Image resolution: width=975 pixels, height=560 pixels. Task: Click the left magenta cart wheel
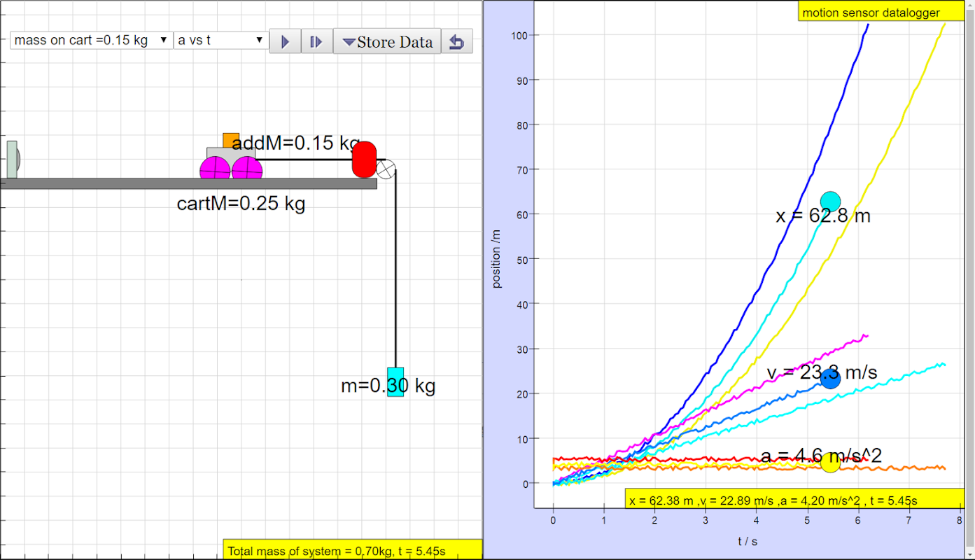(215, 169)
